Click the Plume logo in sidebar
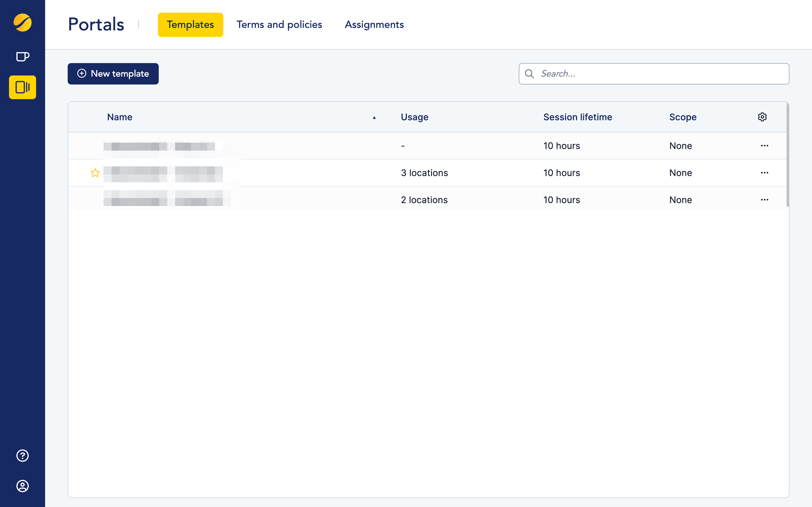The image size is (812, 507). click(23, 23)
